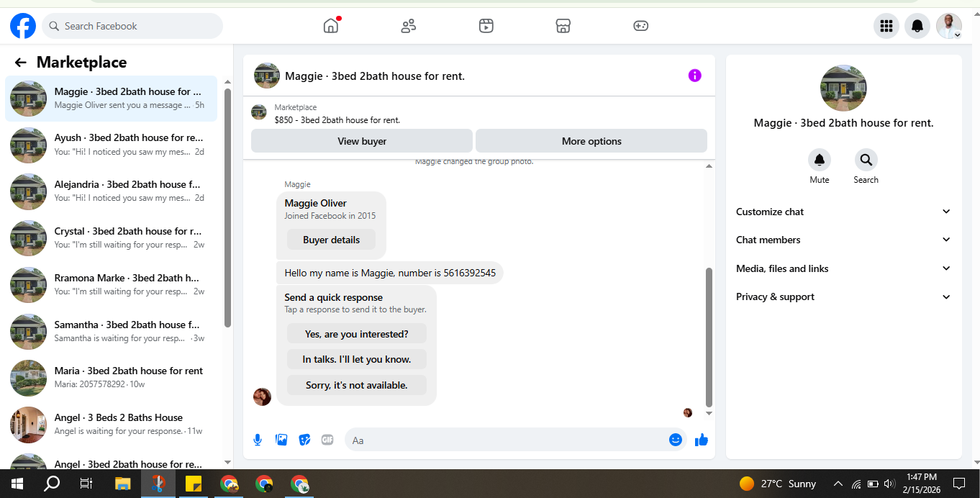The height and width of the screenshot is (498, 980).
Task: Expand Customize chat section
Action: pyautogui.click(x=843, y=212)
